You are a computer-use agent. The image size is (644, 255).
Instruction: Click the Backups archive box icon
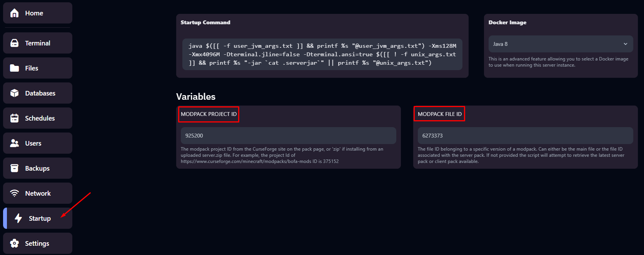[x=15, y=168]
